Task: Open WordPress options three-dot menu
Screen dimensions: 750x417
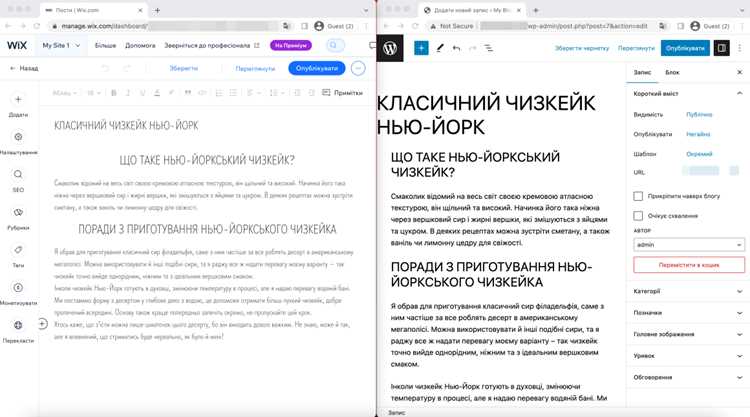Action: (x=740, y=48)
